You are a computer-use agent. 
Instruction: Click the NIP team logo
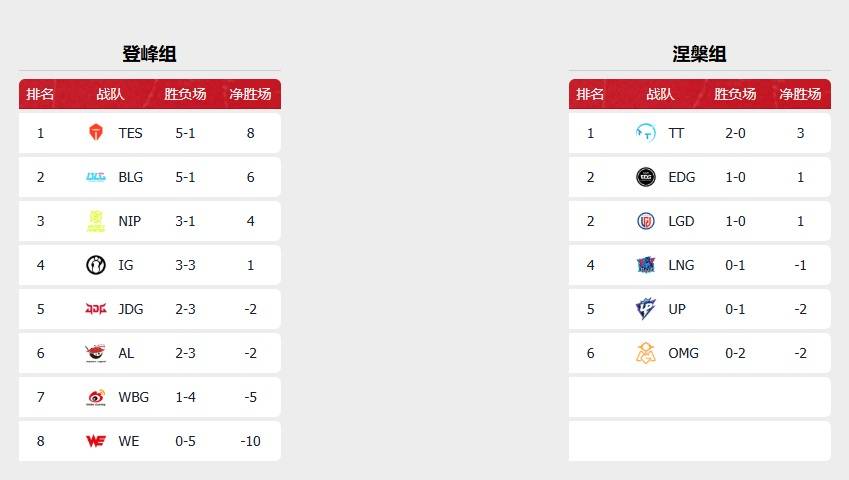96,221
